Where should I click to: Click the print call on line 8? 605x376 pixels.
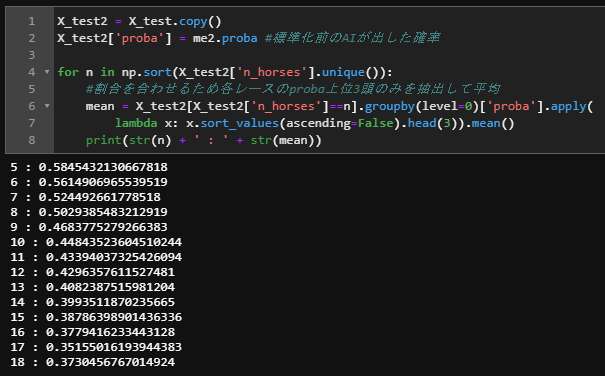[x=103, y=140]
